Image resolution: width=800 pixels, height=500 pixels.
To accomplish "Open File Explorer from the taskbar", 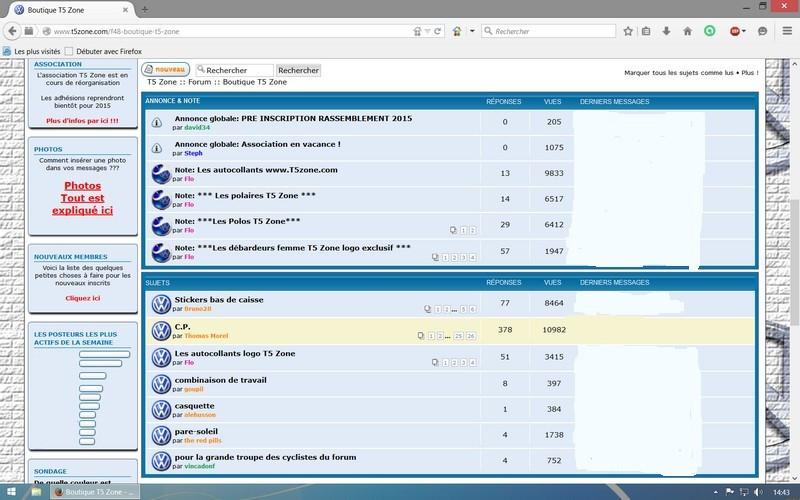I will [x=36, y=492].
